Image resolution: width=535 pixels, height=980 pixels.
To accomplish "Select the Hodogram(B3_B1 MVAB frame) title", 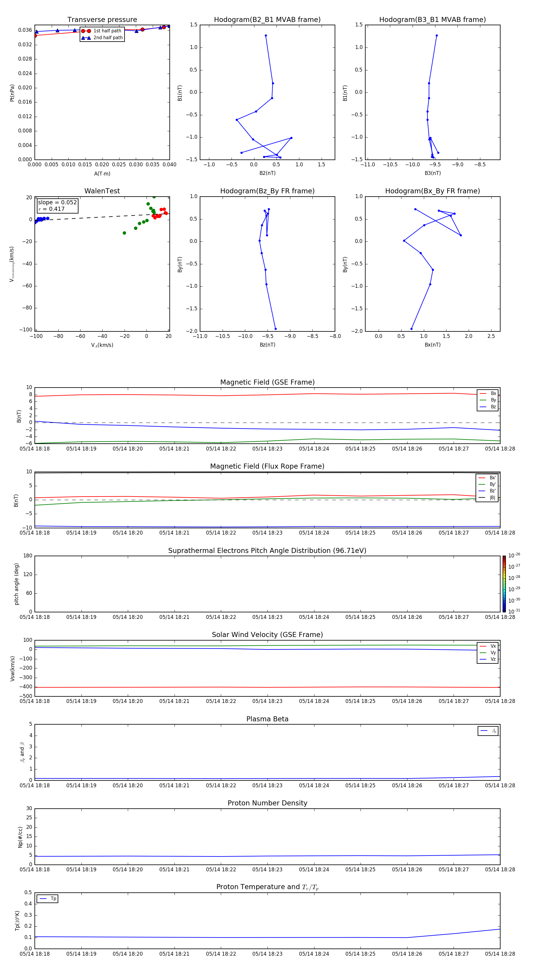I will (432, 20).
